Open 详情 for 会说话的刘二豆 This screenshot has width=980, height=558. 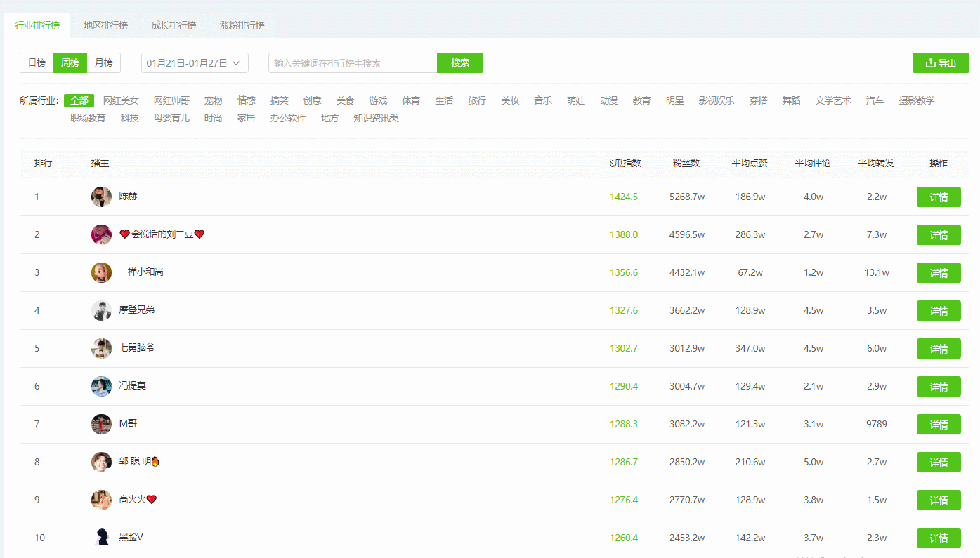pyautogui.click(x=939, y=235)
